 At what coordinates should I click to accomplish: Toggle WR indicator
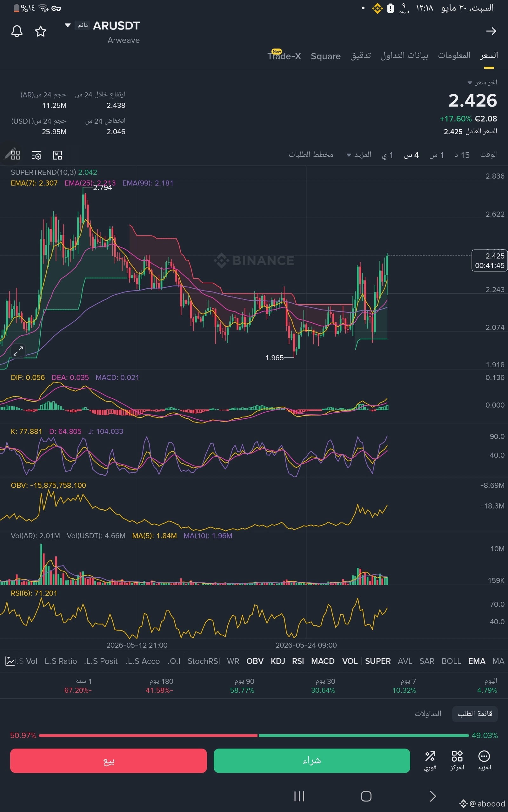click(x=233, y=661)
